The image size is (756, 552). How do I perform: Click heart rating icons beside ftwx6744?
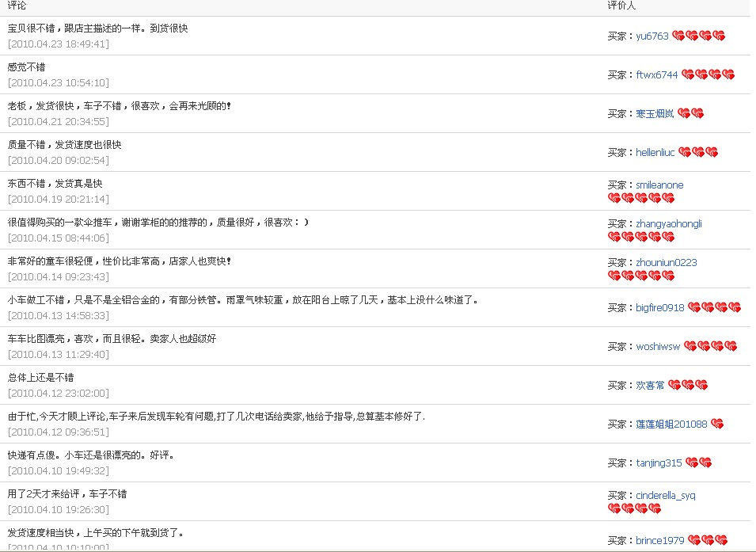coord(708,75)
